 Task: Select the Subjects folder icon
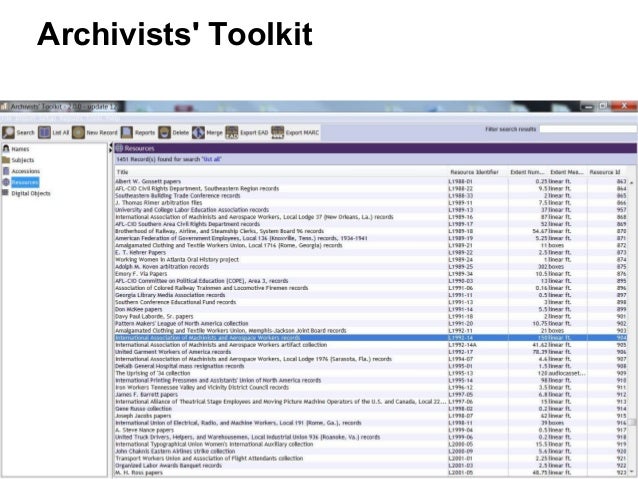[6, 160]
